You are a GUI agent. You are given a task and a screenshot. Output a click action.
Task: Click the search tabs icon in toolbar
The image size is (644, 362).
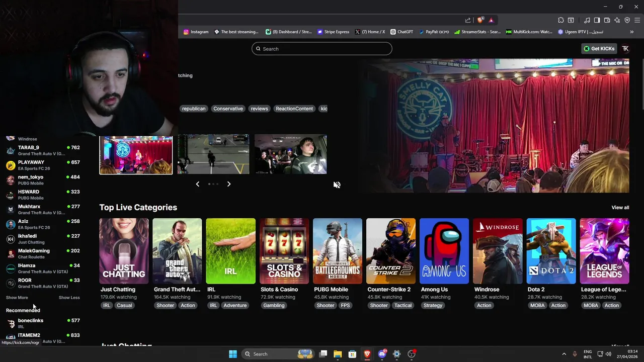point(571,20)
